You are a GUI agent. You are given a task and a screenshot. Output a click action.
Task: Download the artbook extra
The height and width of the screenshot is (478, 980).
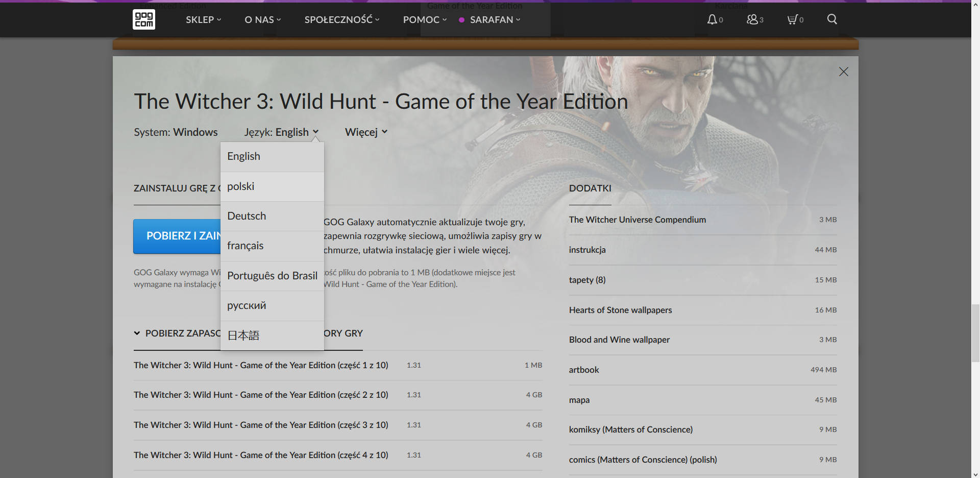703,370
